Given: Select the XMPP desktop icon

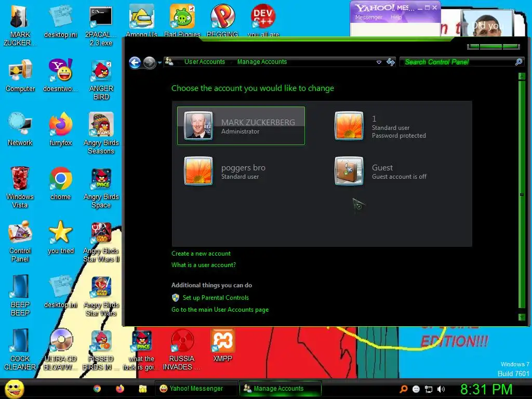Looking at the screenshot, I should pyautogui.click(x=222, y=345).
